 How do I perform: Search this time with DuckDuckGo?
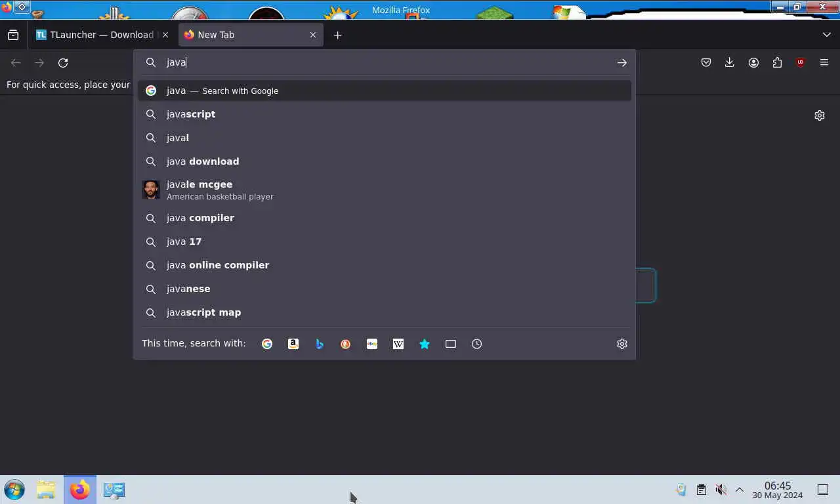click(x=346, y=344)
